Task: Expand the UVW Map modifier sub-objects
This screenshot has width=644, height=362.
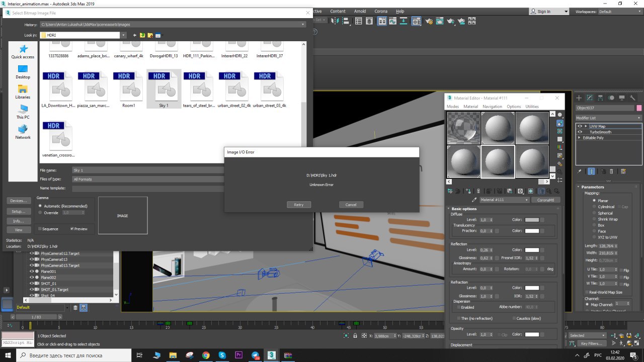Action: coord(586,126)
